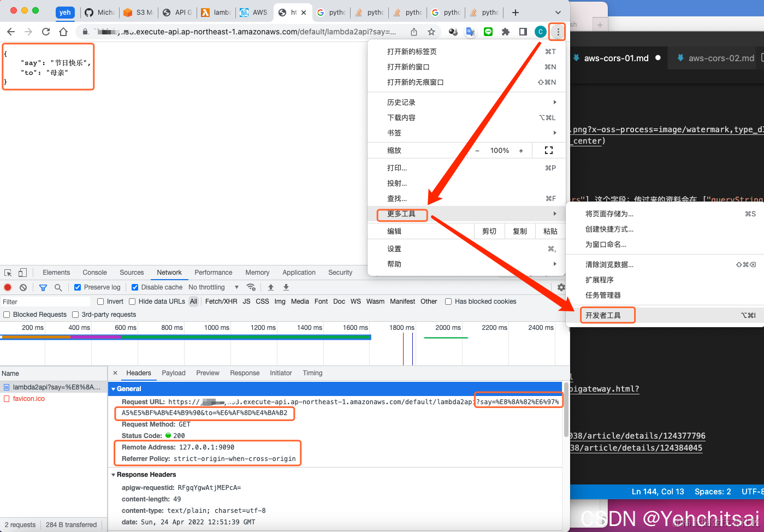Select the favicon.ico request

29,398
